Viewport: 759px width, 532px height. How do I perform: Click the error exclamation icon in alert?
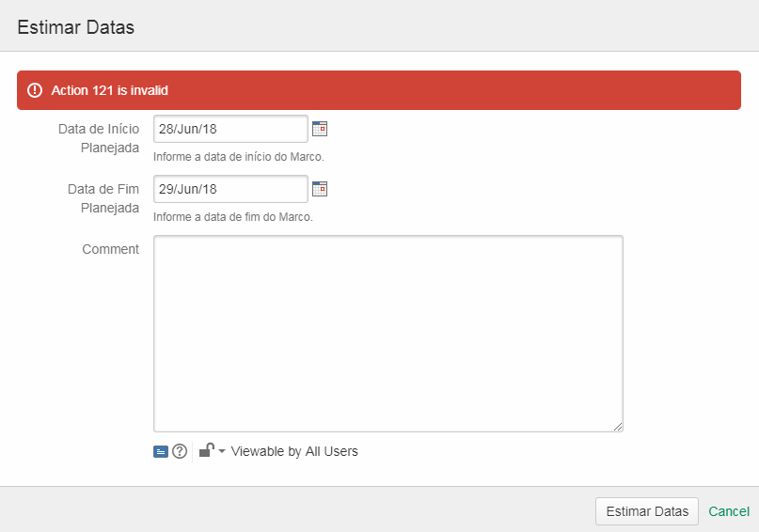[x=35, y=90]
